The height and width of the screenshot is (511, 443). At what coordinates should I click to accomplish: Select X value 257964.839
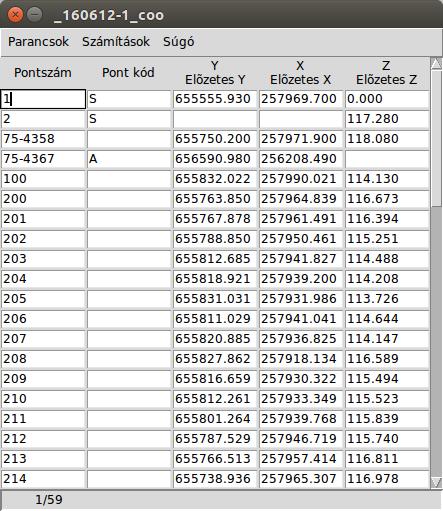tap(301, 199)
